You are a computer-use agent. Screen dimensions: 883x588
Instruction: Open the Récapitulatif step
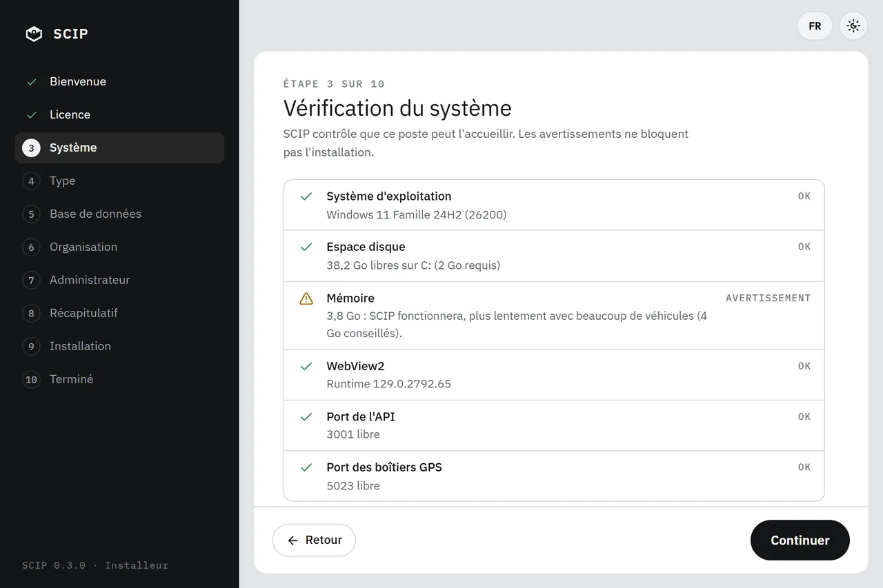point(119,313)
